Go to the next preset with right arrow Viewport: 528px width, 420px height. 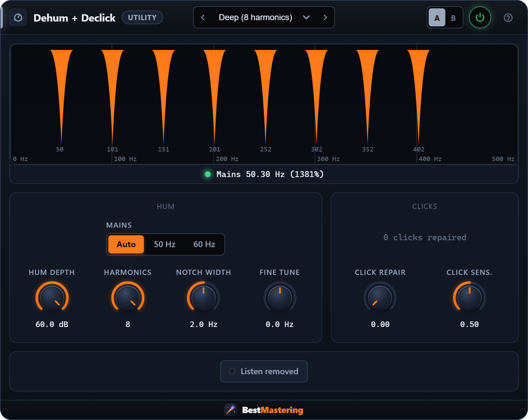pyautogui.click(x=325, y=17)
